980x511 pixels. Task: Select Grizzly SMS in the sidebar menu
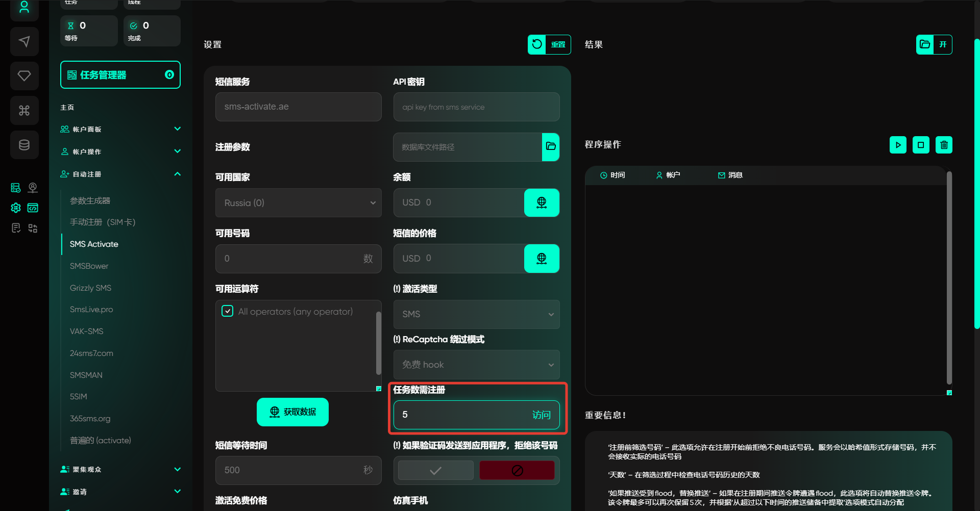[90, 288]
